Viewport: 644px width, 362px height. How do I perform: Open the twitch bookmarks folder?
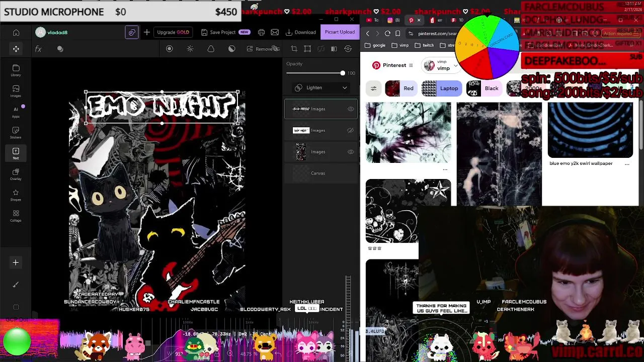(424, 45)
